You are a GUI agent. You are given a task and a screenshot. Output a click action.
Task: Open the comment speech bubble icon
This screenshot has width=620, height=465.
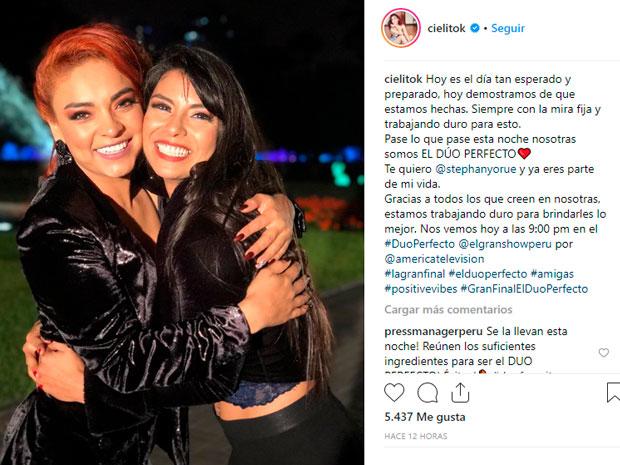point(427,393)
